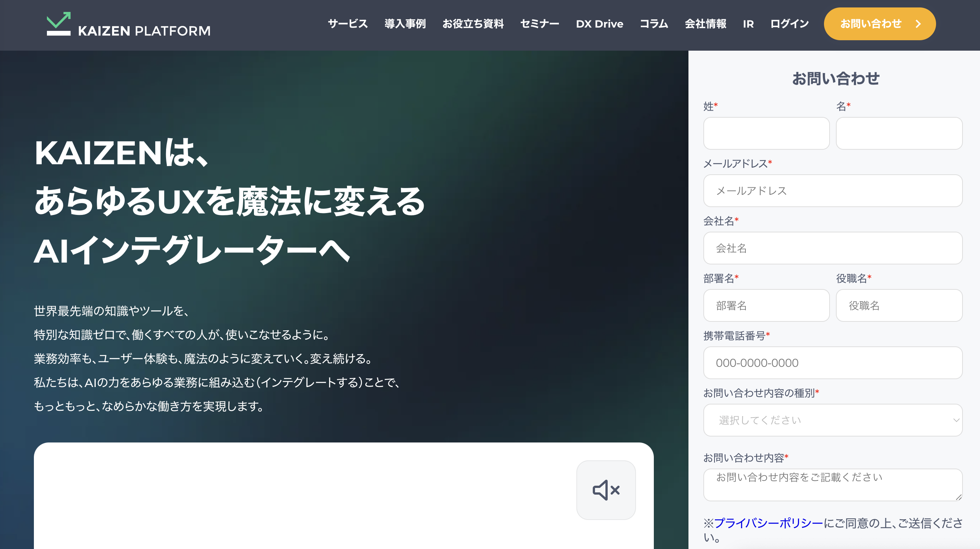Open the セミナー navigation item
The image size is (980, 549).
540,24
